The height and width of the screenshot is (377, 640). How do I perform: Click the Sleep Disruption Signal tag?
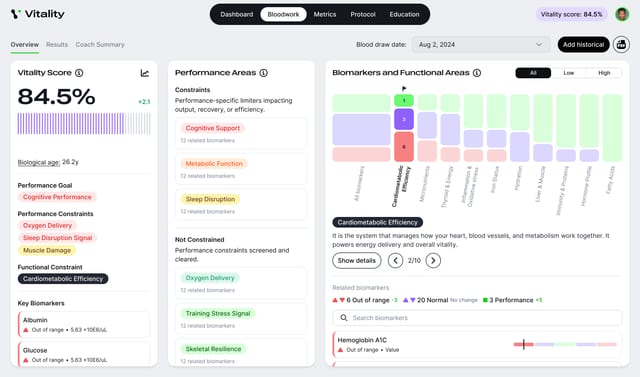(x=58, y=238)
